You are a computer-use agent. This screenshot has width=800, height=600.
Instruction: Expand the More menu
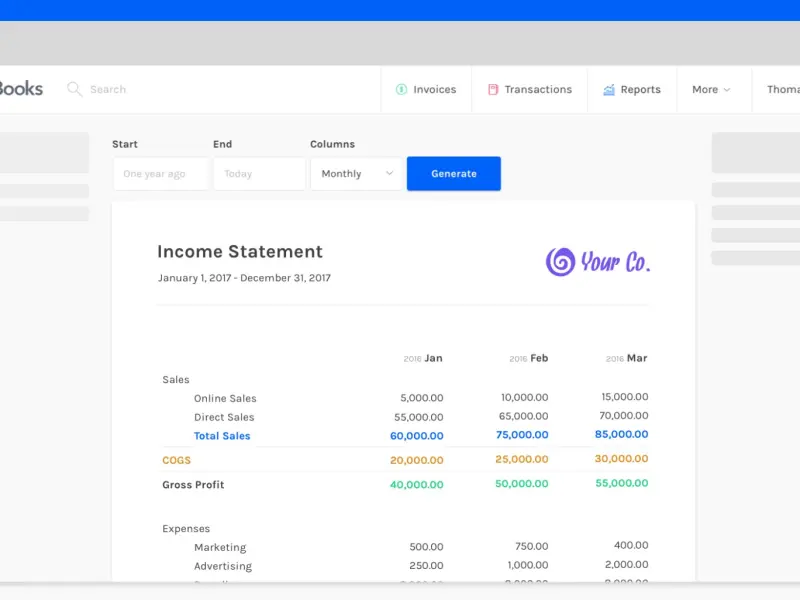[711, 89]
